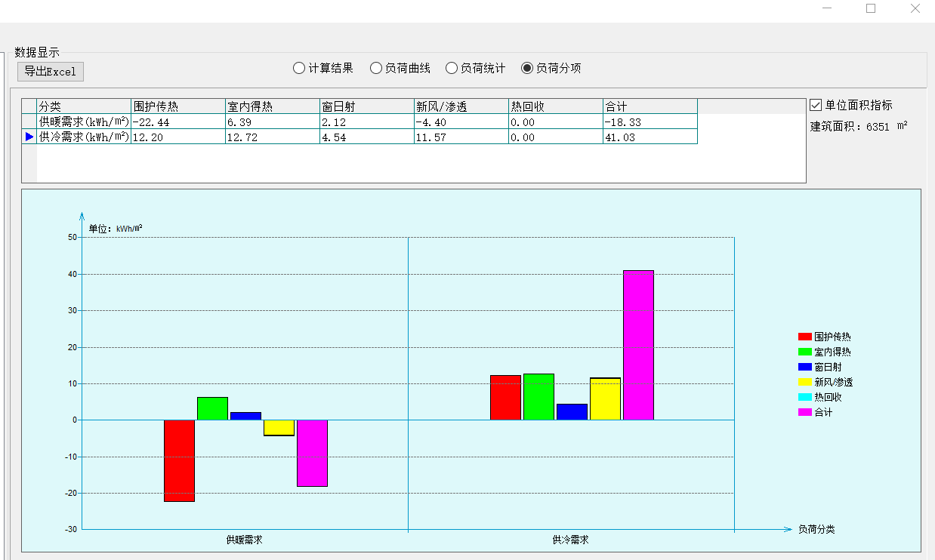The width and height of the screenshot is (935, 560).
Task: Click the 新风/渗透 column header
Action: tap(461, 106)
